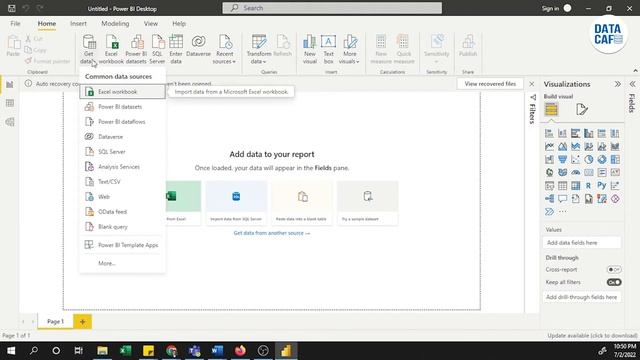
Task: Toggle the Keep all filters switch
Action: [614, 282]
